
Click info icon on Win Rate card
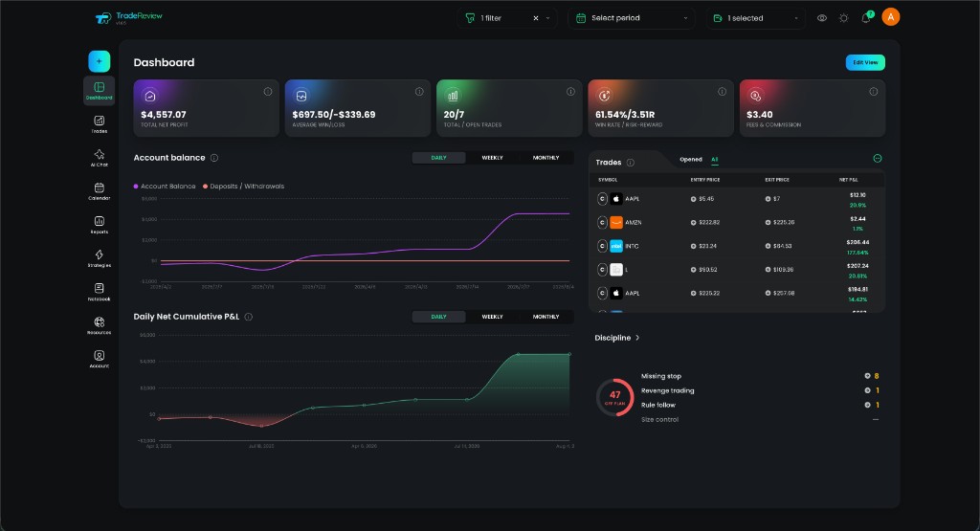click(722, 91)
